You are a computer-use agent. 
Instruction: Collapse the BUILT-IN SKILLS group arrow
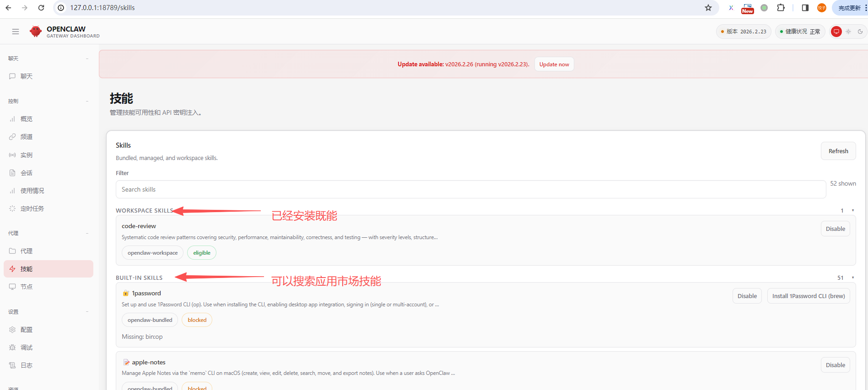click(x=853, y=278)
